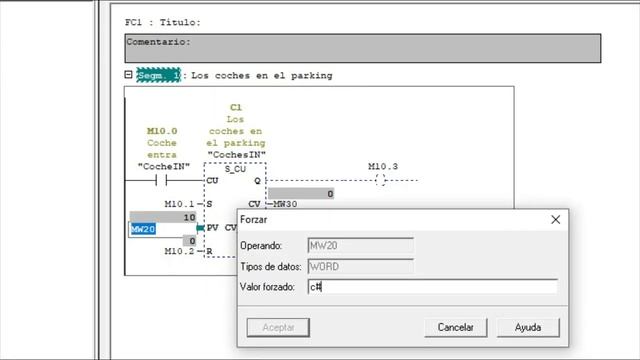The width and height of the screenshot is (640, 360).
Task: Click the CU input pin label
Action: coord(212,180)
